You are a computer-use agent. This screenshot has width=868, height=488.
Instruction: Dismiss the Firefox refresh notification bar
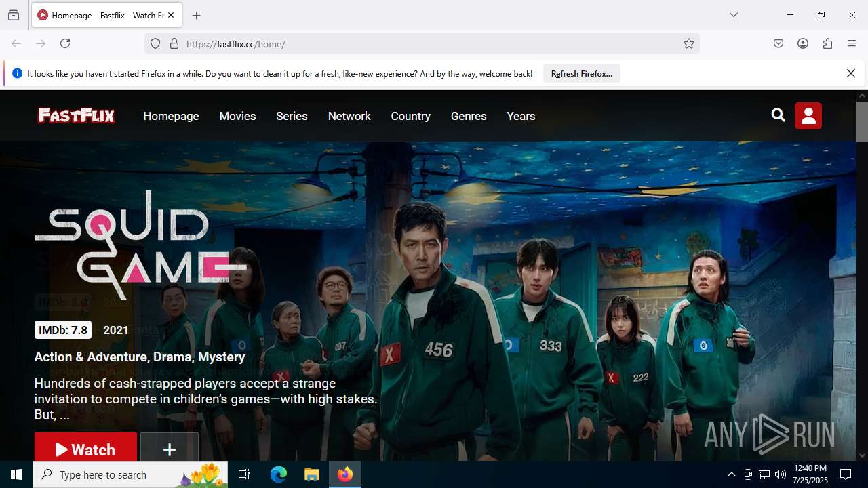(x=851, y=73)
